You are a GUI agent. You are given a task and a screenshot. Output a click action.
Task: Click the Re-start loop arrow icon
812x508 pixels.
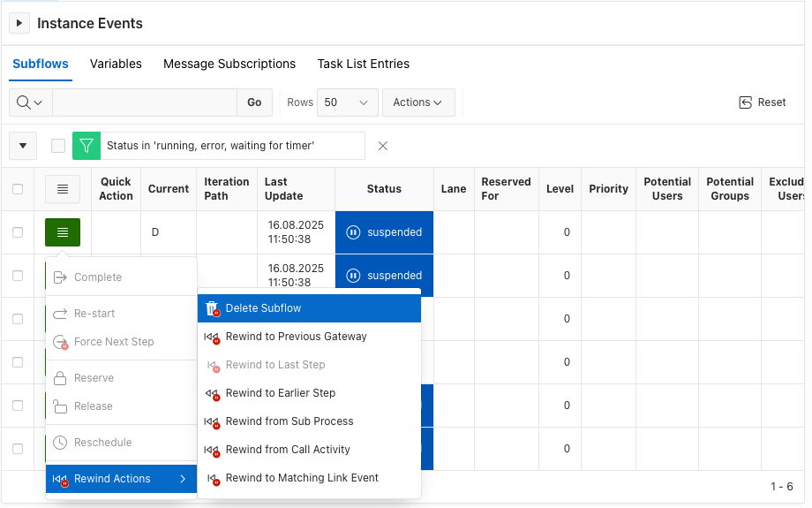60,314
